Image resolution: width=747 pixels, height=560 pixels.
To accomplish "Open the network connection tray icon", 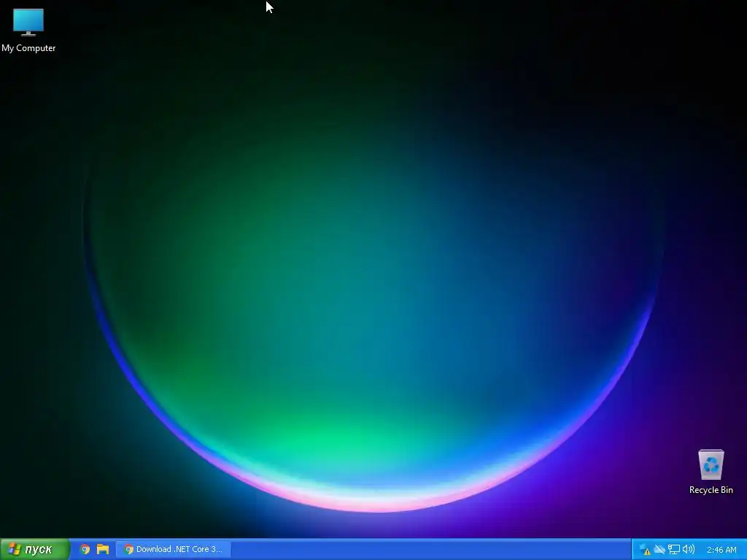I will point(673,550).
